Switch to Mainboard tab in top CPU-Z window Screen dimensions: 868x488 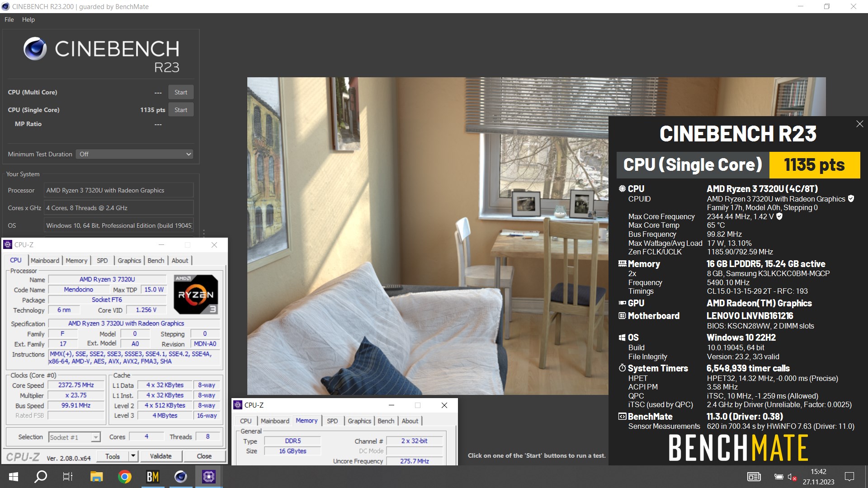pos(45,260)
